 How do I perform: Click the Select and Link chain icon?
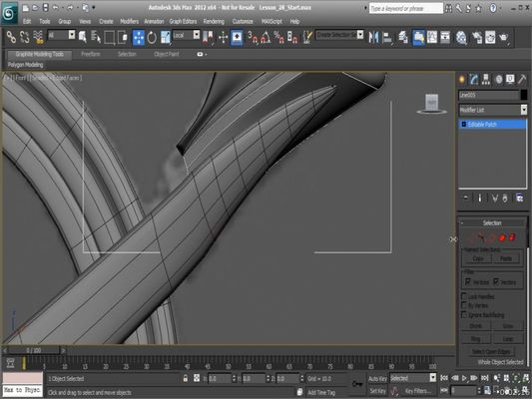click(11, 37)
